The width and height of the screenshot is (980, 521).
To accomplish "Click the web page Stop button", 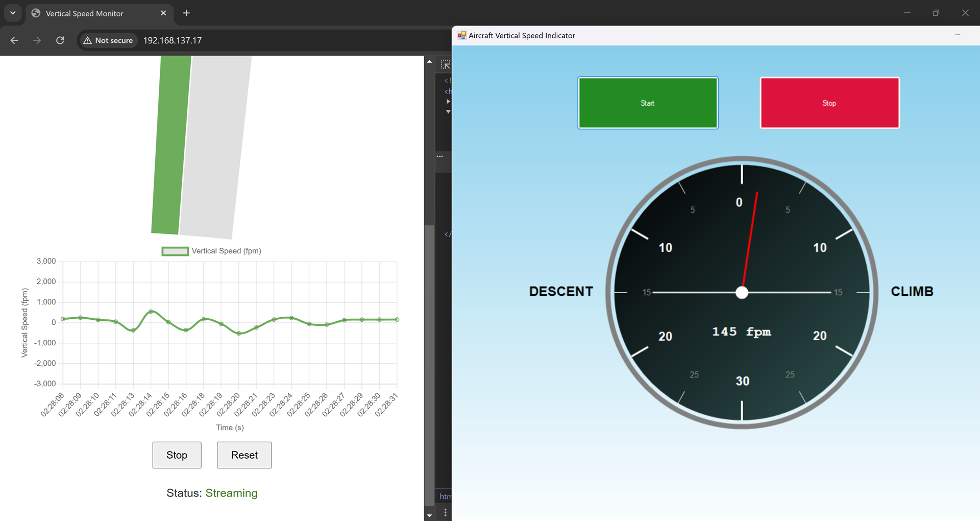I will click(x=177, y=455).
